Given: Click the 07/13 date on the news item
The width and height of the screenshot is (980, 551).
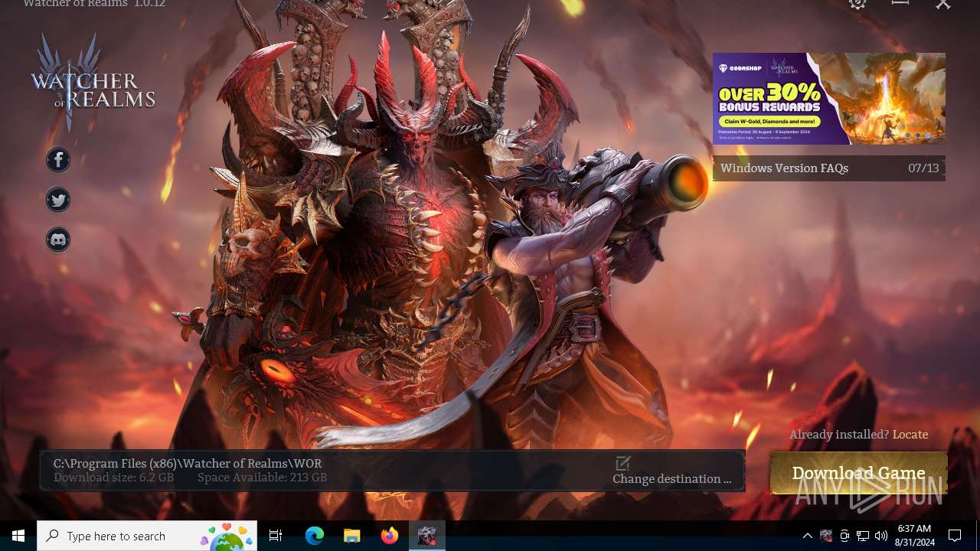Looking at the screenshot, I should pos(923,168).
